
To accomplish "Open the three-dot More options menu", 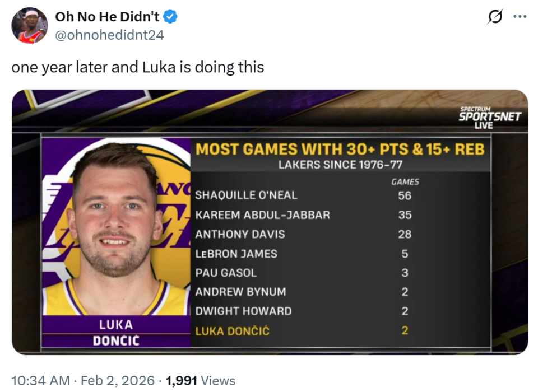I will (520, 17).
